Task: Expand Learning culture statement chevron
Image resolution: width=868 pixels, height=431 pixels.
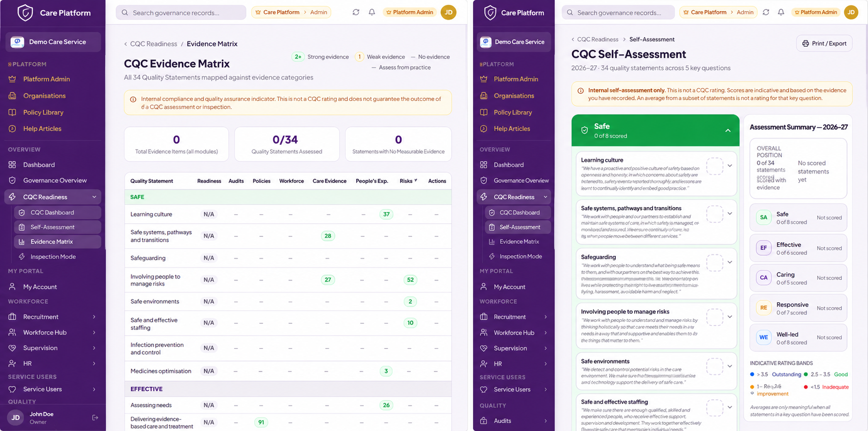Action: [730, 166]
